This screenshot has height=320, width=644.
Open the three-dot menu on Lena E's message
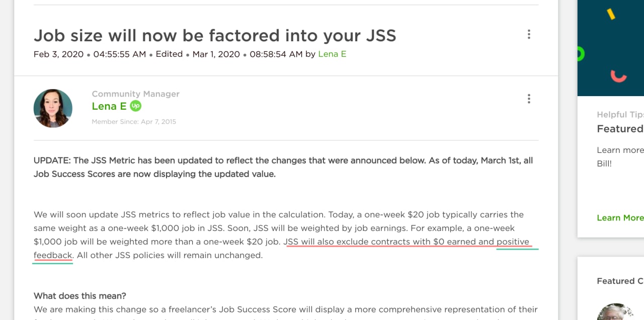pos(529,99)
